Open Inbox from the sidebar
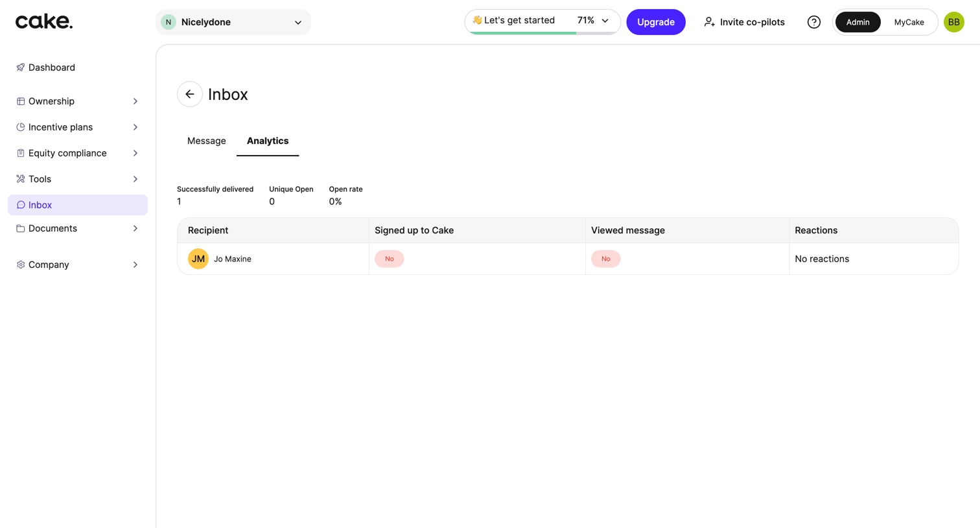This screenshot has height=528, width=980. point(78,205)
